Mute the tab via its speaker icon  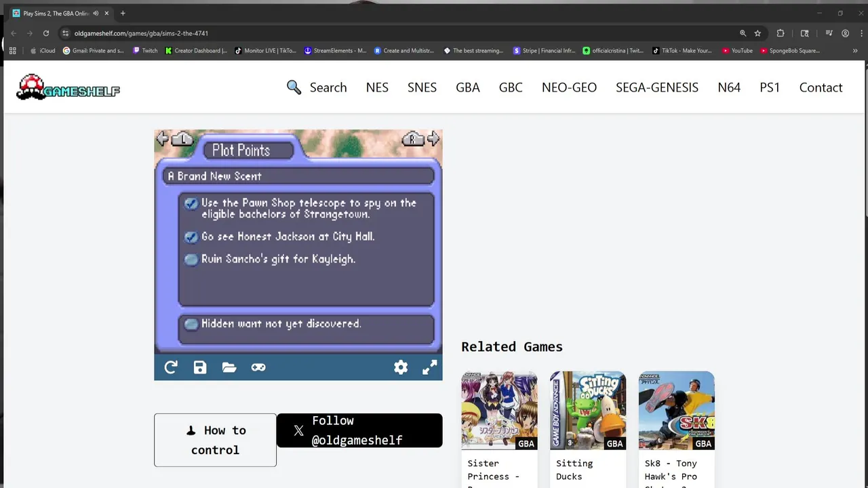pyautogui.click(x=96, y=14)
